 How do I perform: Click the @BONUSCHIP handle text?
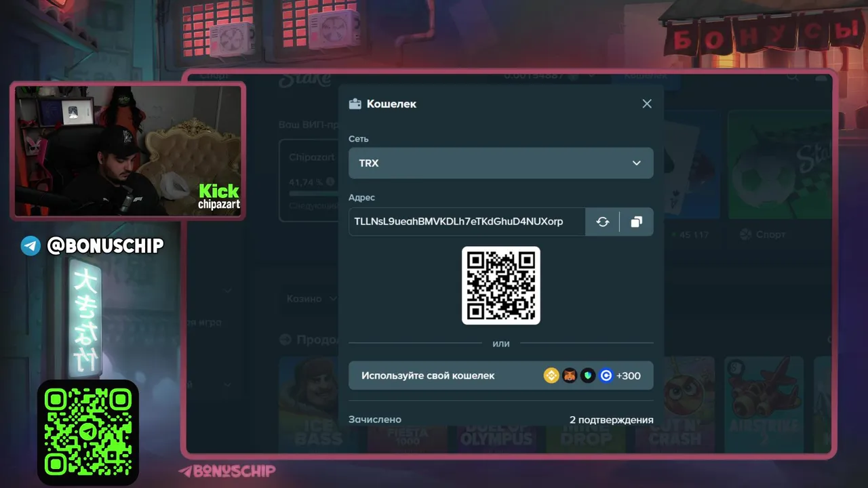tap(105, 245)
